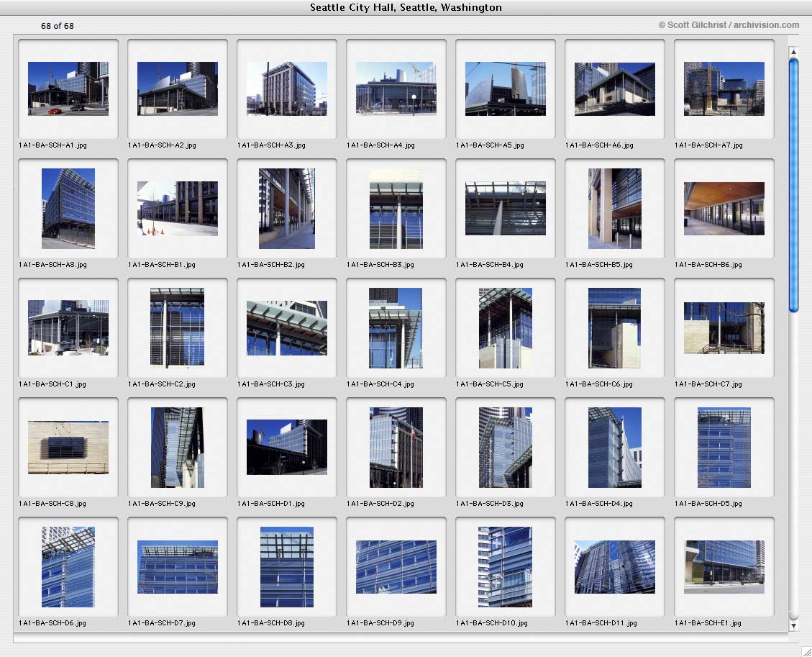Choose the image thumbnail for 1A1-BA-SCH-C7.jpg
Viewport: 812px width, 657px height.
click(x=724, y=328)
